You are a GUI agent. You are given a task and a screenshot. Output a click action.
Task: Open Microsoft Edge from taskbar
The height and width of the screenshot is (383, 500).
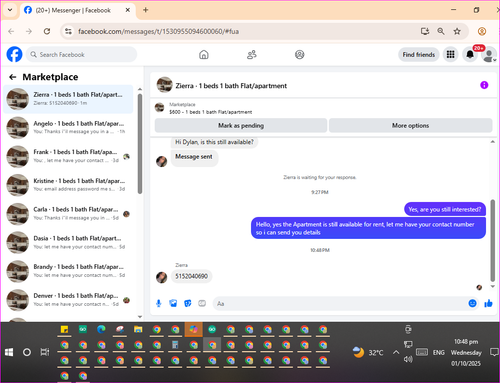click(x=101, y=330)
